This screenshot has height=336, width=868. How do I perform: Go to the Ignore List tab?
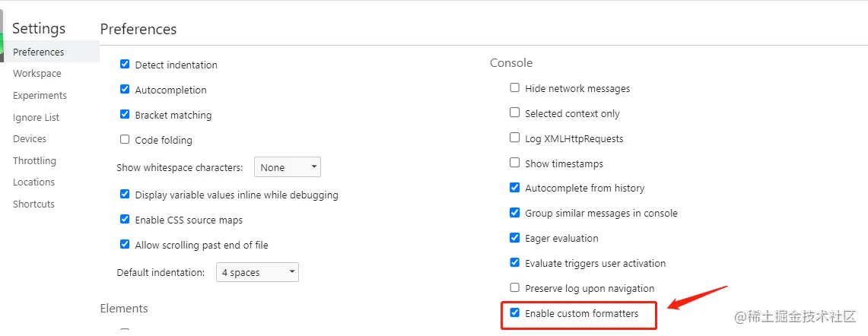pyautogui.click(x=36, y=118)
